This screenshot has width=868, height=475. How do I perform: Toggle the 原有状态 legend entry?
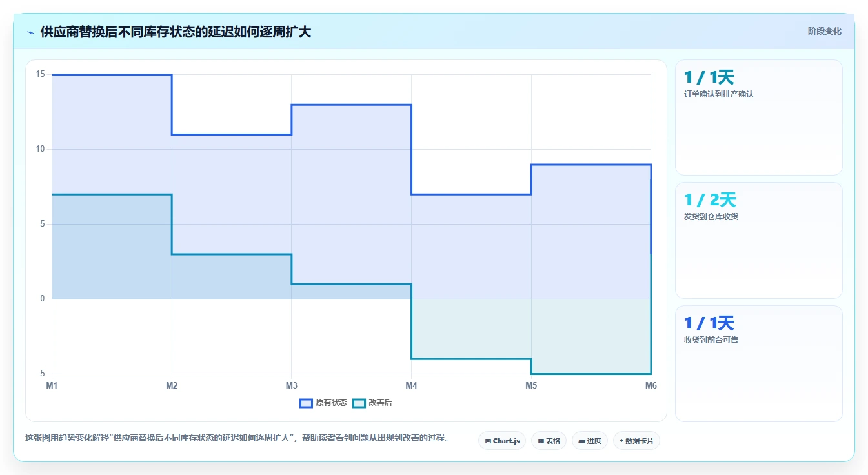point(323,403)
